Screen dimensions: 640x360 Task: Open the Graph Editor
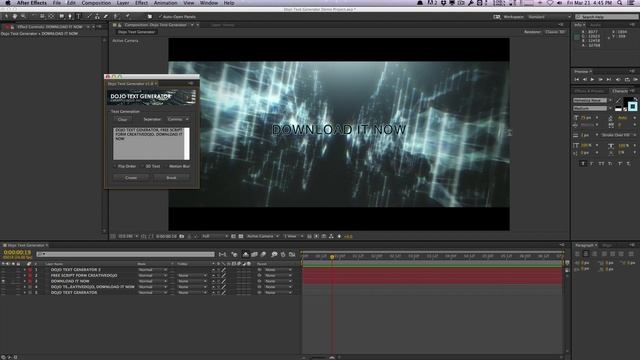click(292, 254)
